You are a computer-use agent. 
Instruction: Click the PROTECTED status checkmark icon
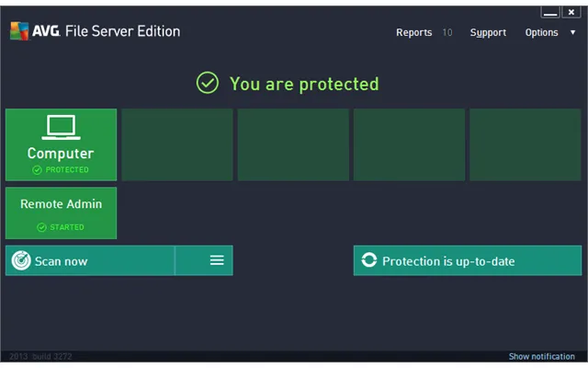click(x=37, y=170)
